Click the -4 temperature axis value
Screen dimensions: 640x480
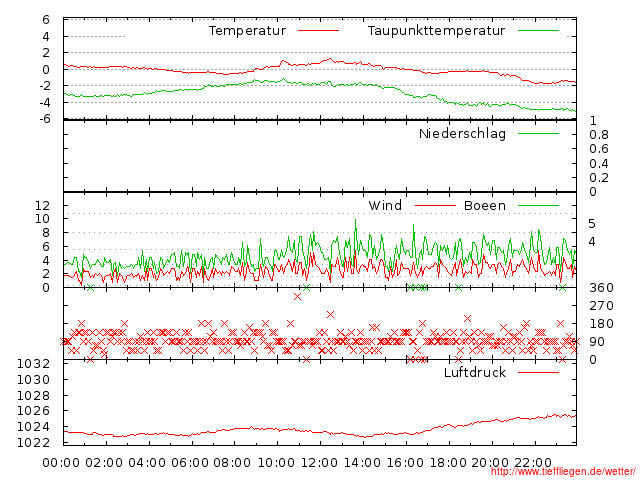[45, 103]
